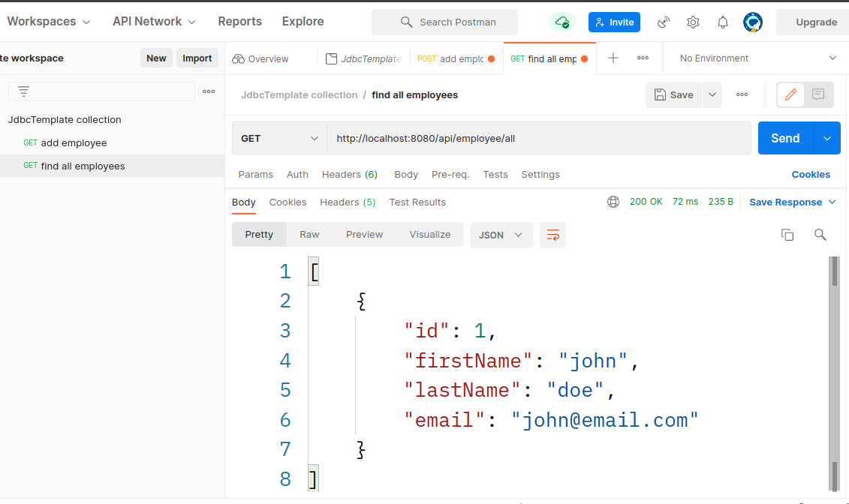Expand the API Network menu
The image size is (849, 504).
(154, 22)
